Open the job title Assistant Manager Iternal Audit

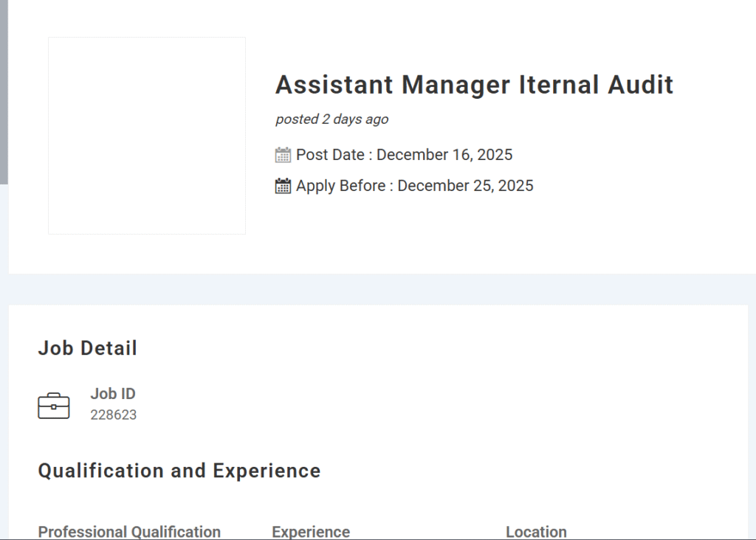(x=474, y=85)
